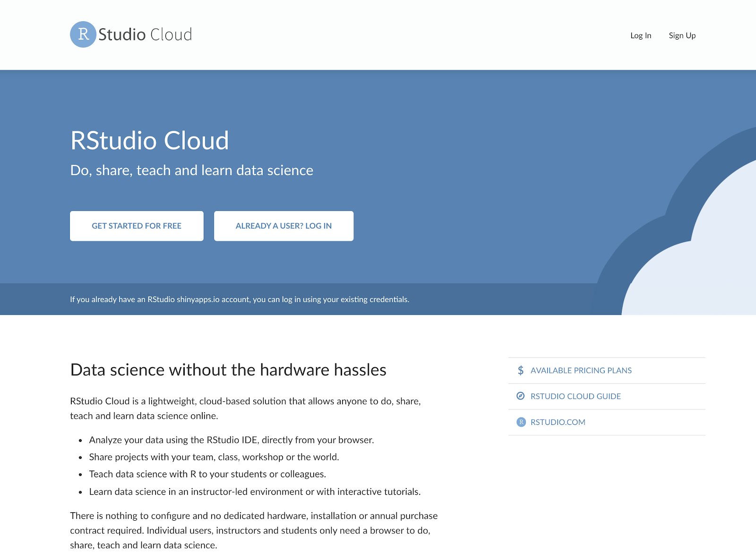Open the RStudio Cloud Guide link

tap(576, 396)
